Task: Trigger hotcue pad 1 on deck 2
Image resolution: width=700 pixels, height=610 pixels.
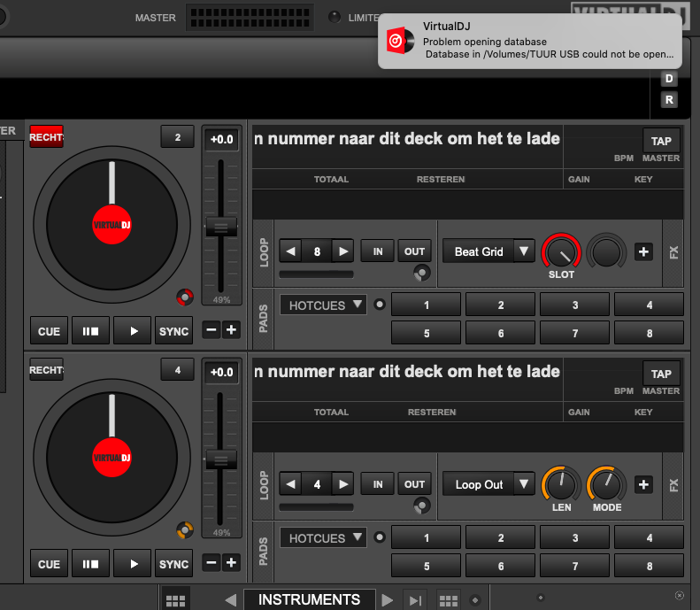Action: [x=427, y=305]
